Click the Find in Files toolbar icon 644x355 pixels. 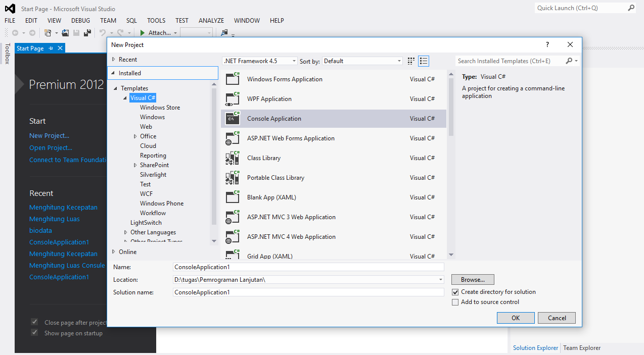point(224,33)
